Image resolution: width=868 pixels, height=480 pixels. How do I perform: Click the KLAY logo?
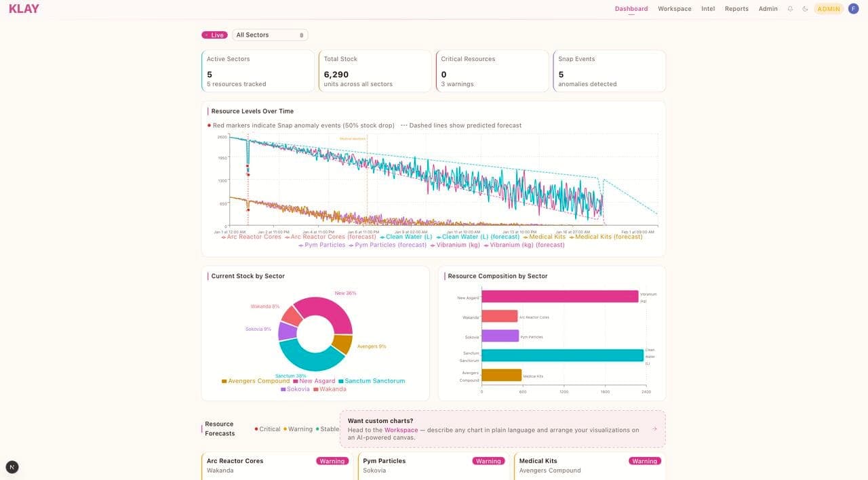pos(24,9)
